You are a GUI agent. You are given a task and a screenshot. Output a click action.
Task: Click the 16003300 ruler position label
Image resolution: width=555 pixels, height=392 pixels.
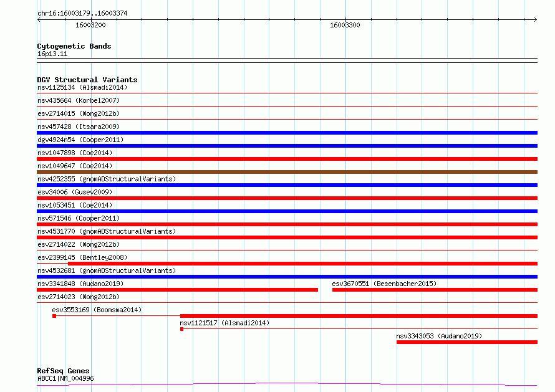pos(345,25)
